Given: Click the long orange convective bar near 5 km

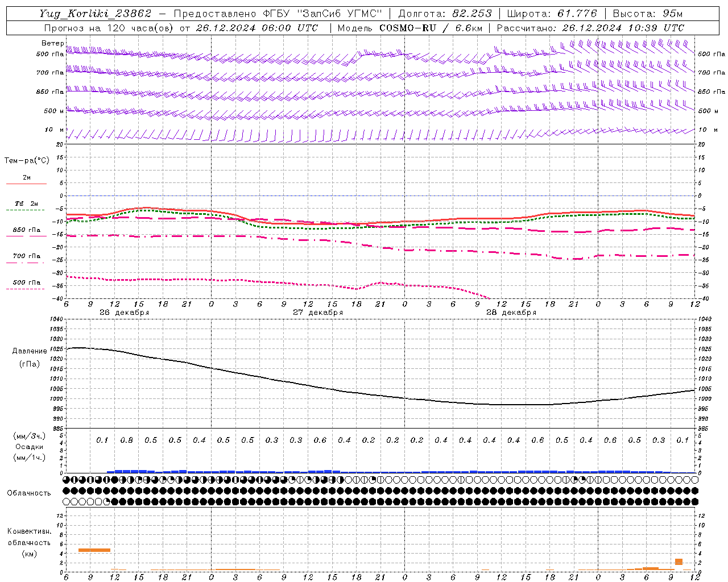Looking at the screenshot, I should coord(94,550).
